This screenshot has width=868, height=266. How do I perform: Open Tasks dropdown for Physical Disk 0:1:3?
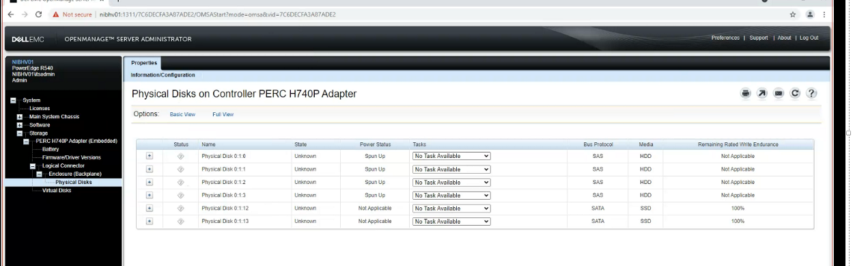click(451, 195)
